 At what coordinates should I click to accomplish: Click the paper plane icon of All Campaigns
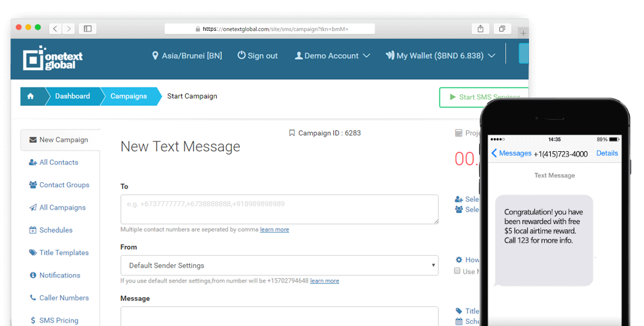click(33, 207)
